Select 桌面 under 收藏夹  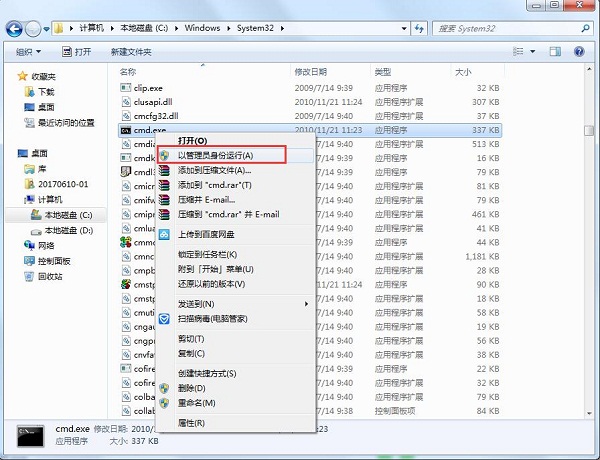[x=40, y=107]
